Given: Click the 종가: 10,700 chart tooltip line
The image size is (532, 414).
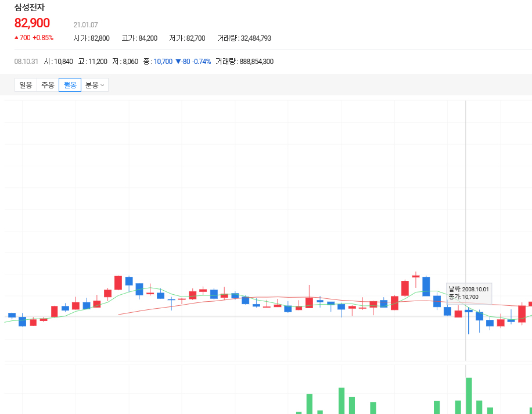Looking at the screenshot, I should click(463, 297).
